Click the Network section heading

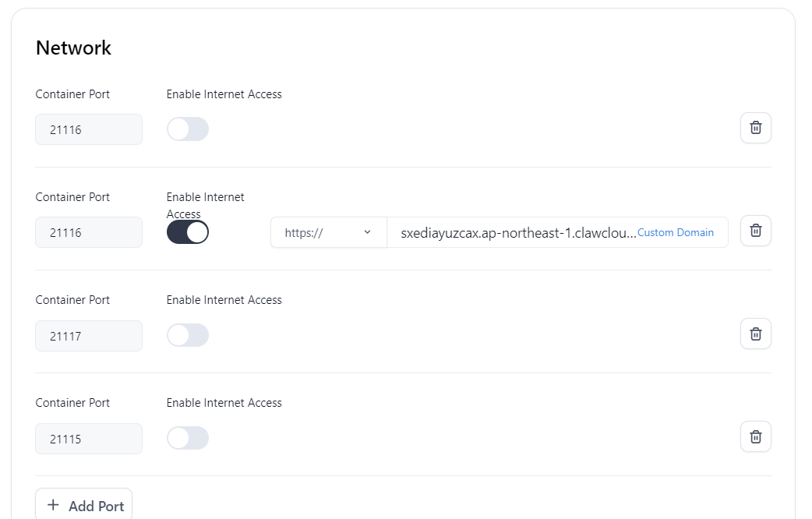pyautogui.click(x=73, y=48)
